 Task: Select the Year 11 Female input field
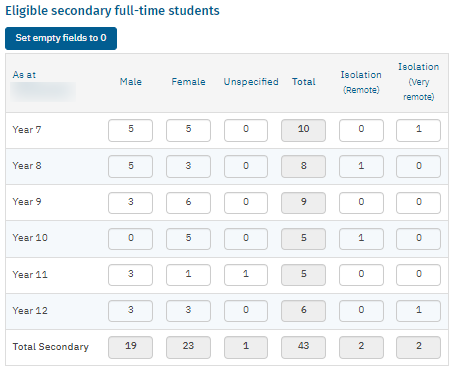point(188,275)
